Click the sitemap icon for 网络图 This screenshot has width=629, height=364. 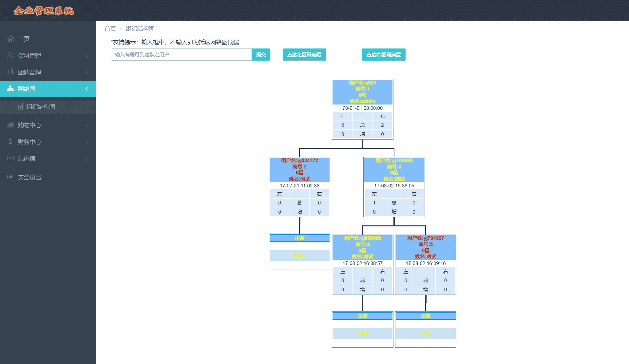tap(10, 89)
